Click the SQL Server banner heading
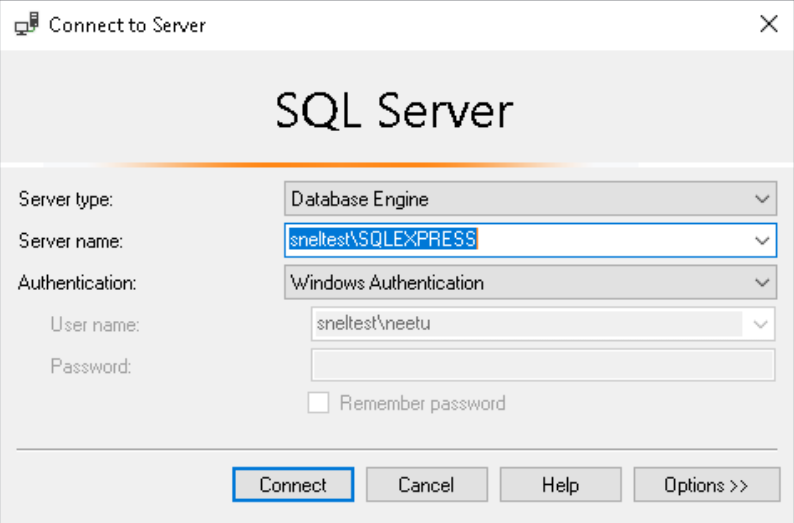This screenshot has height=523, width=794. click(x=394, y=112)
